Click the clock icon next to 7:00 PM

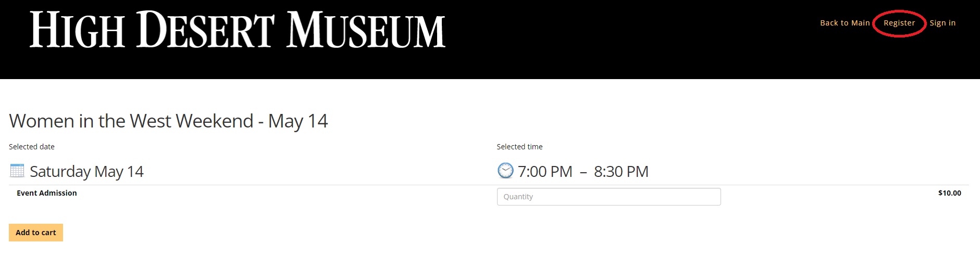pyautogui.click(x=505, y=171)
